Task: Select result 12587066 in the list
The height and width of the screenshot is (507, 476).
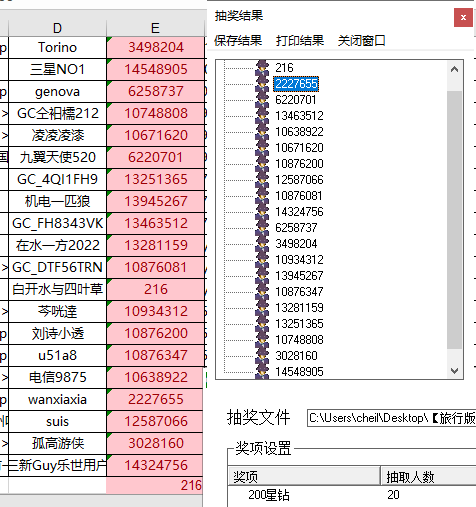Action: [299, 180]
